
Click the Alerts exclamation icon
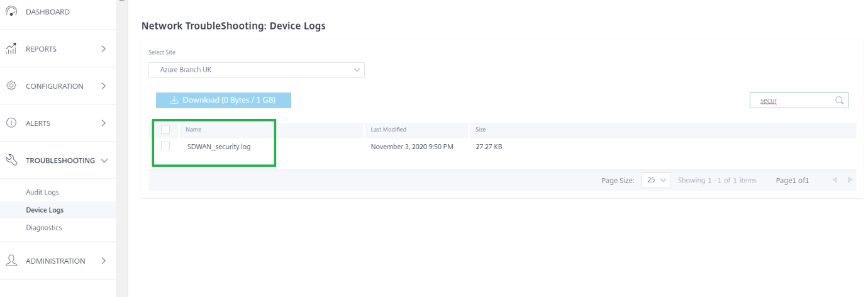11,123
